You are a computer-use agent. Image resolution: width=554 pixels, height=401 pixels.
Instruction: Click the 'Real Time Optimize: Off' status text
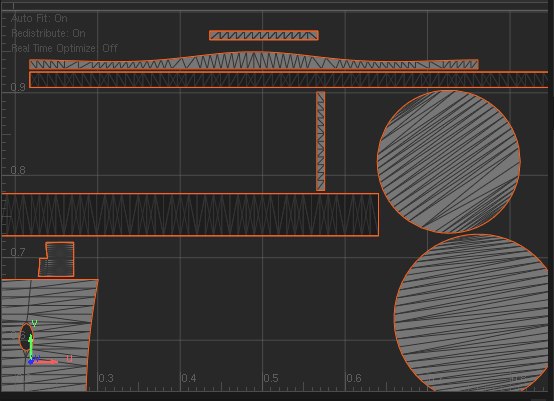coord(64,48)
